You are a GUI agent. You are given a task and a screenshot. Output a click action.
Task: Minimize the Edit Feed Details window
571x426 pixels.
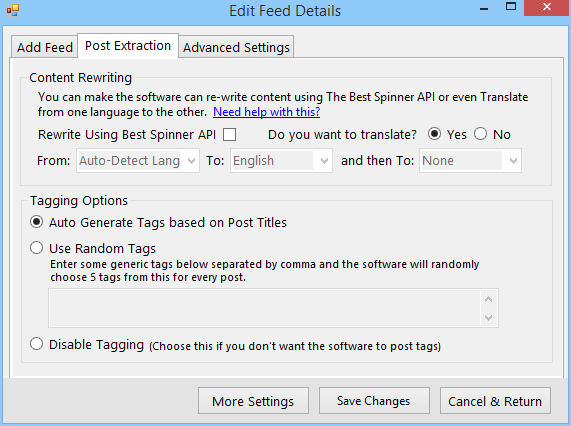(484, 9)
